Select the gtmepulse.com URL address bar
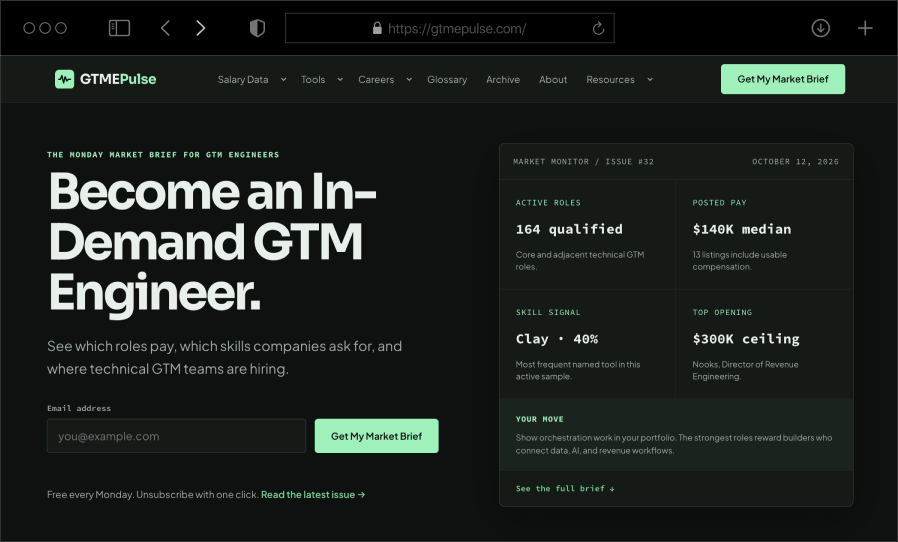Screen dimensions: 898x542 [450, 28]
